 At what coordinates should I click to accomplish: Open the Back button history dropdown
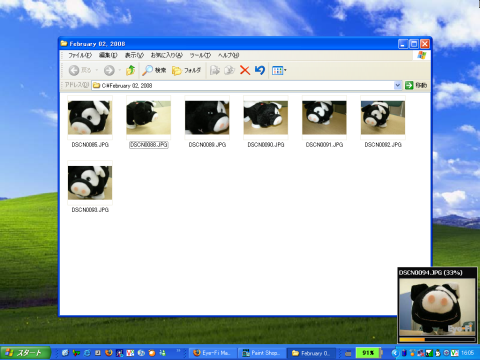97,70
